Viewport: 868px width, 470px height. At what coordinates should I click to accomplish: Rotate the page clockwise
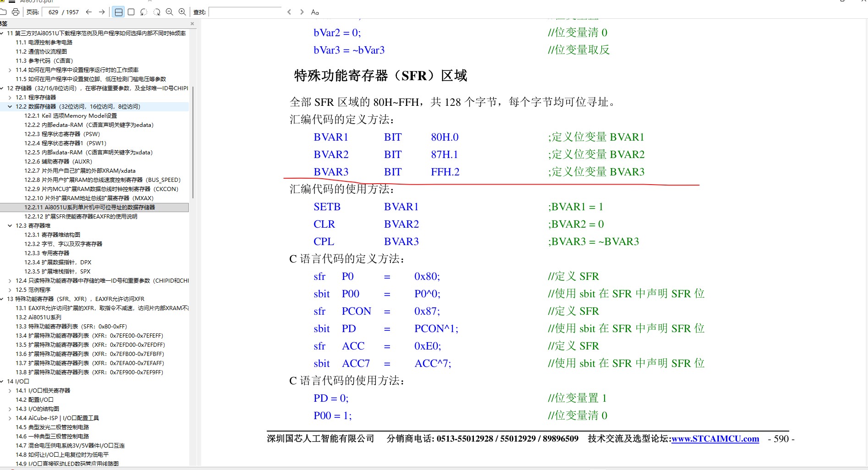coord(157,12)
